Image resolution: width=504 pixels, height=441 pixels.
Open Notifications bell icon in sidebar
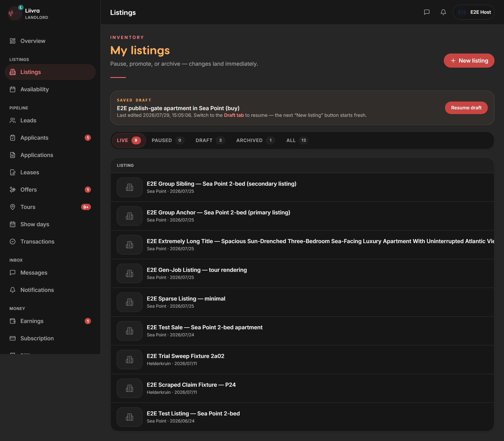(13, 290)
